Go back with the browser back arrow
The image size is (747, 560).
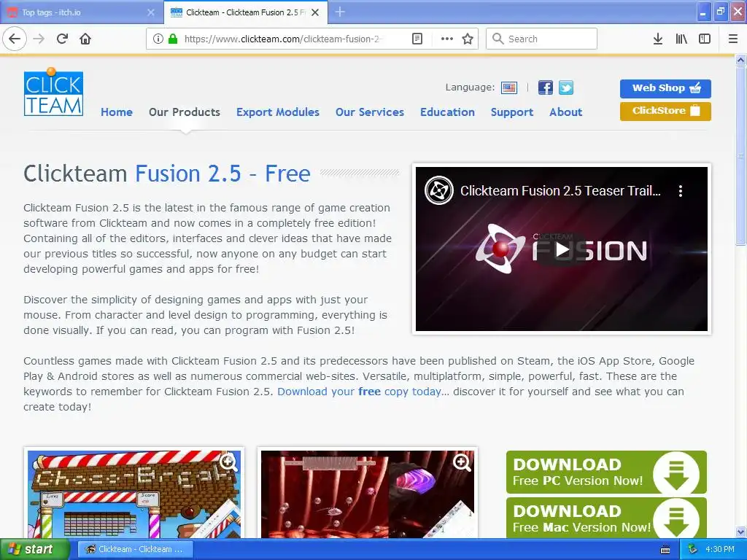15,39
